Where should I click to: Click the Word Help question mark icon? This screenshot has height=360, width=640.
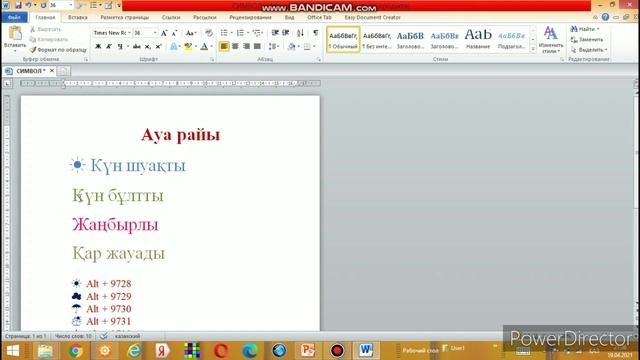(605, 17)
